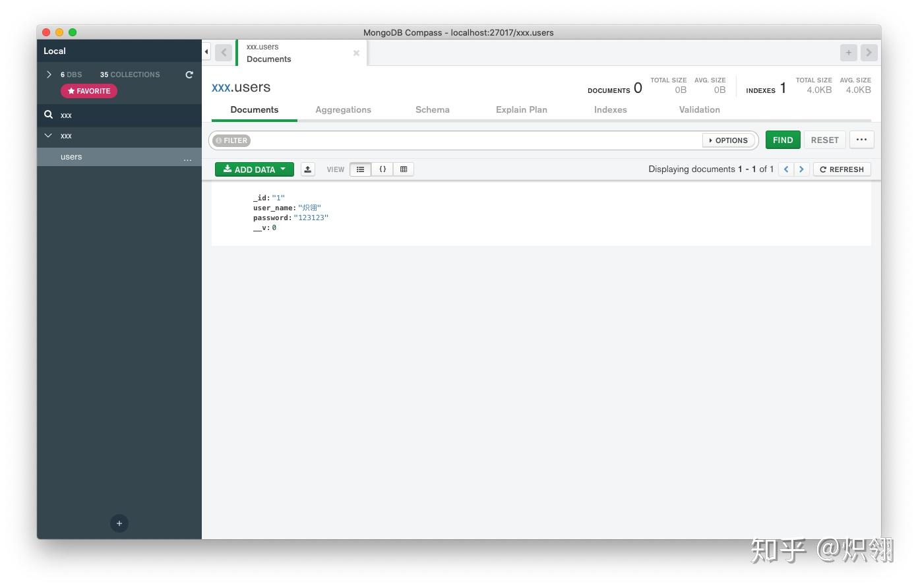Viewport: 918px width, 588px height.
Task: Refresh databases using the sidebar reload icon
Action: [189, 74]
